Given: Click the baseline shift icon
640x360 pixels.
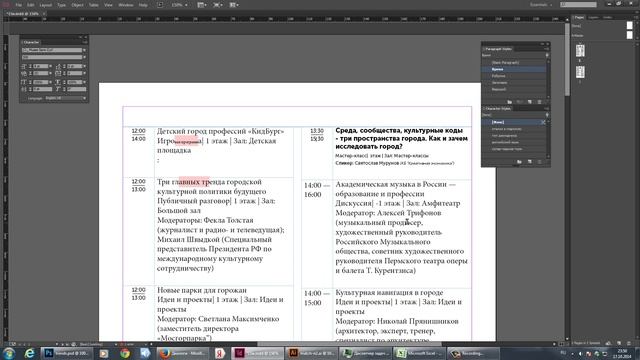Looking at the screenshot, I should [24, 89].
